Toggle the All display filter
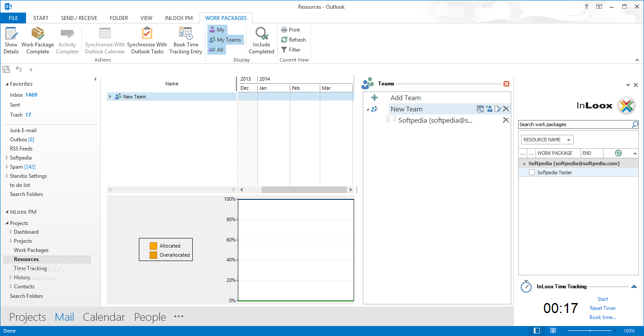This screenshot has height=336, width=644. tap(217, 50)
